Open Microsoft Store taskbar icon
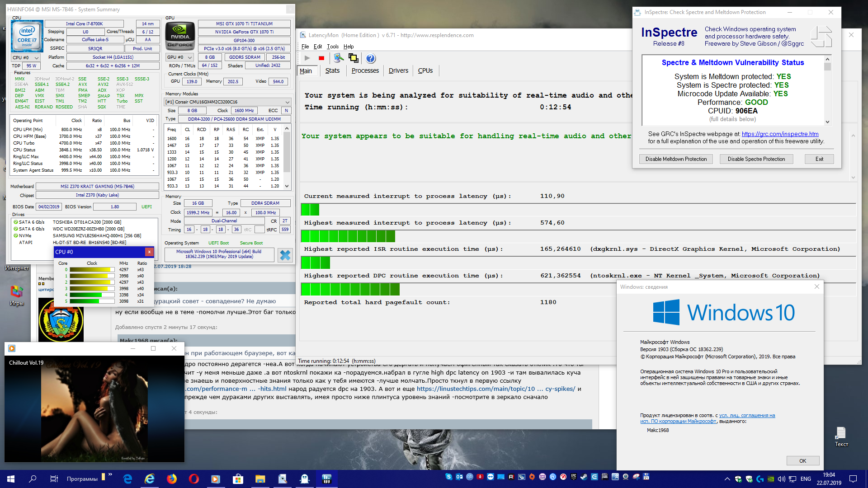The height and width of the screenshot is (488, 868). click(x=238, y=479)
